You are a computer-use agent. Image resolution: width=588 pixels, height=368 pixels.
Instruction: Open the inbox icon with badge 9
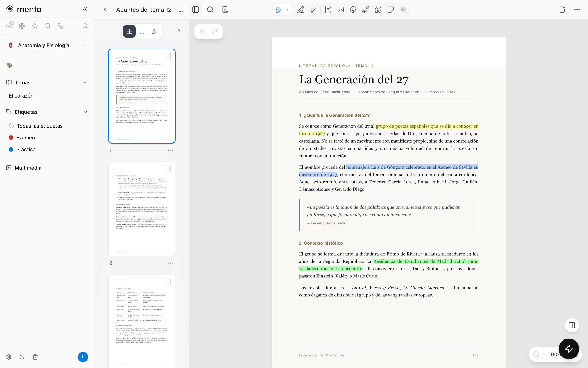(9, 26)
